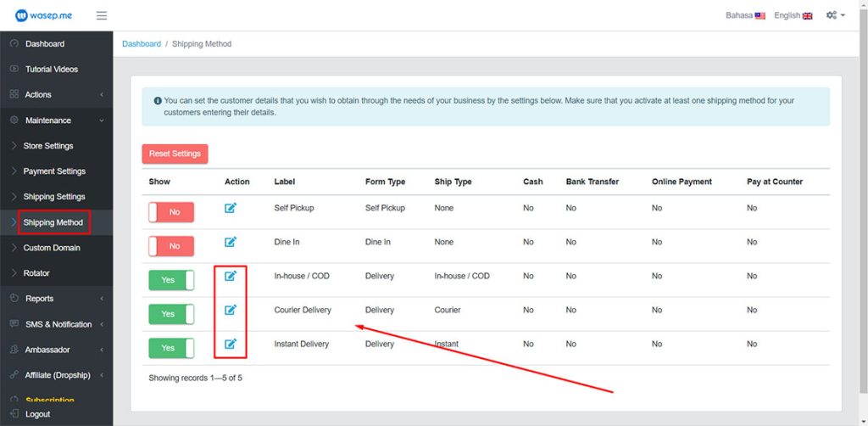Click the Logout icon
The height and width of the screenshot is (426, 868).
(14, 414)
